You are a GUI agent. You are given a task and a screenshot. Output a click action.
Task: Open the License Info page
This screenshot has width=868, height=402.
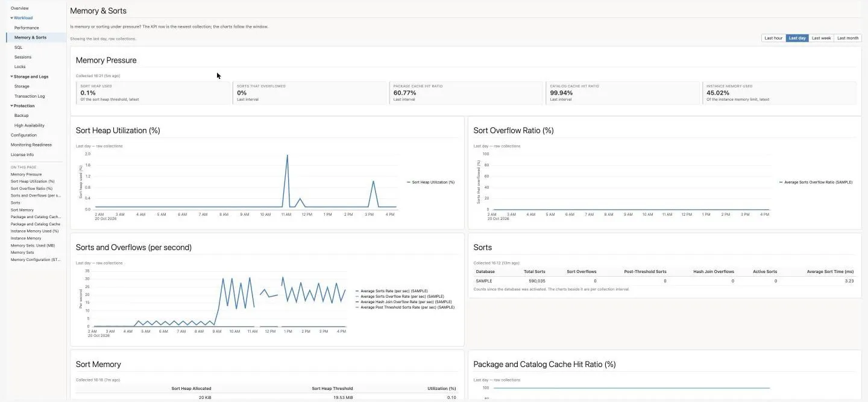(x=22, y=155)
